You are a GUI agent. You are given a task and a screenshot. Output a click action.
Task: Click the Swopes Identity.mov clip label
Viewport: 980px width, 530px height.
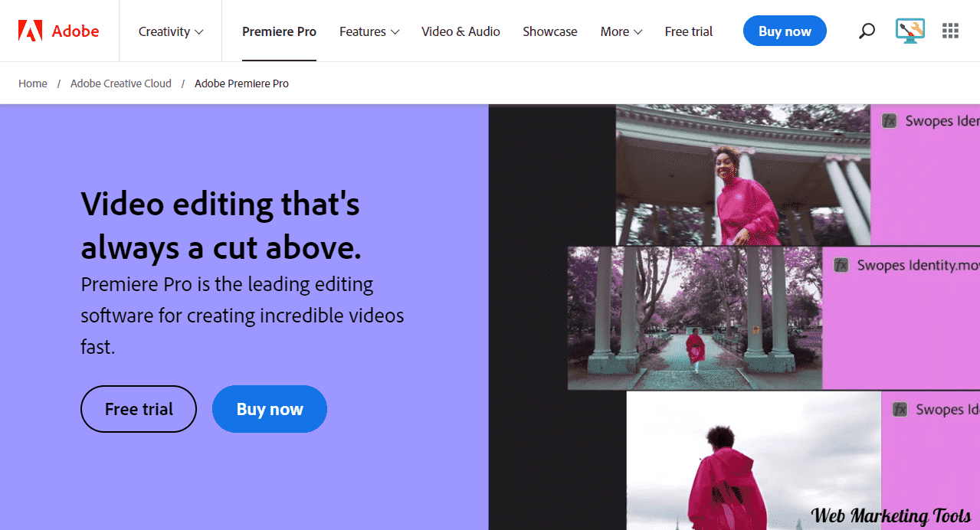coord(918,265)
